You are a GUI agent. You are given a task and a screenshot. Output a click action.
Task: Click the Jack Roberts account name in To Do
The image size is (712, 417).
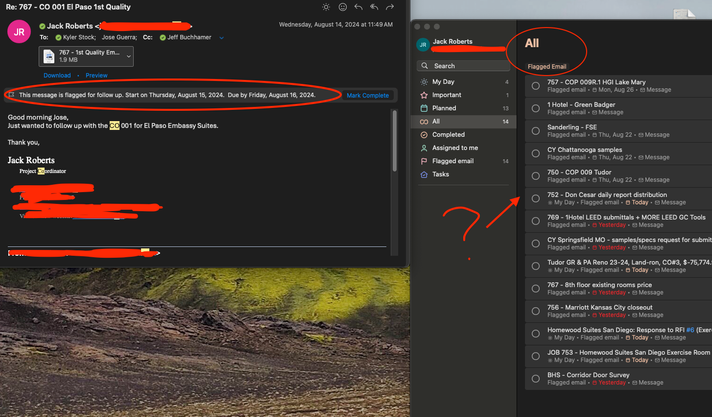[452, 41]
